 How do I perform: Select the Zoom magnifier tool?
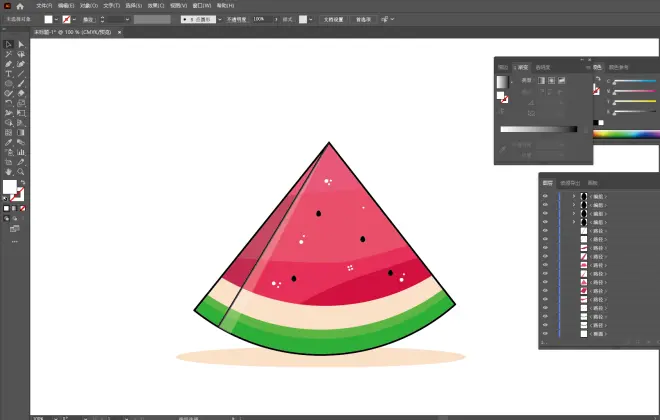point(20,172)
